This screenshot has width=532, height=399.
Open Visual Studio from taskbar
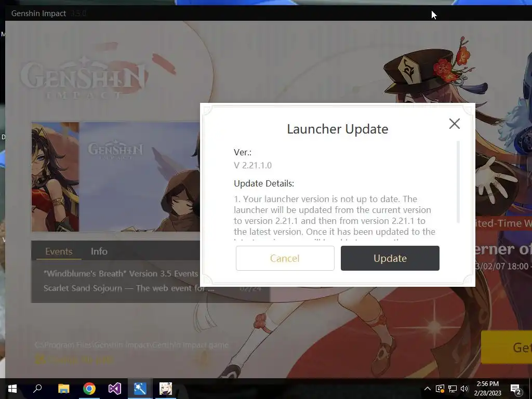click(x=115, y=389)
